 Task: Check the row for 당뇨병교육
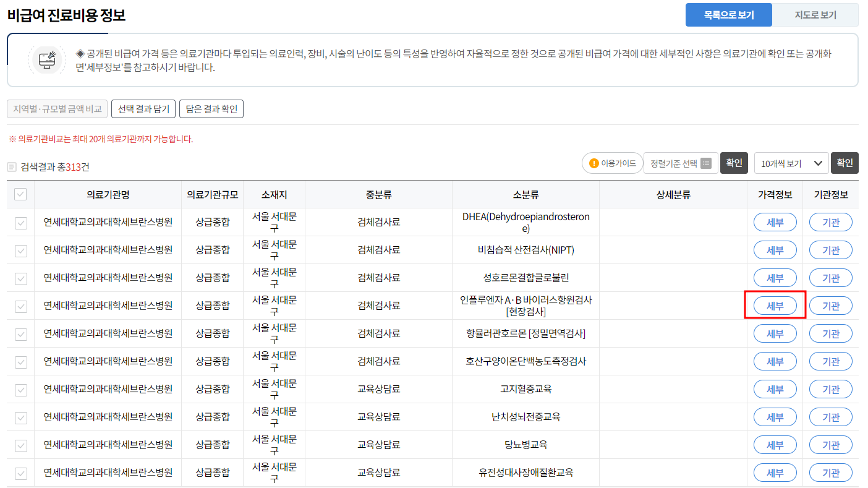pos(21,445)
